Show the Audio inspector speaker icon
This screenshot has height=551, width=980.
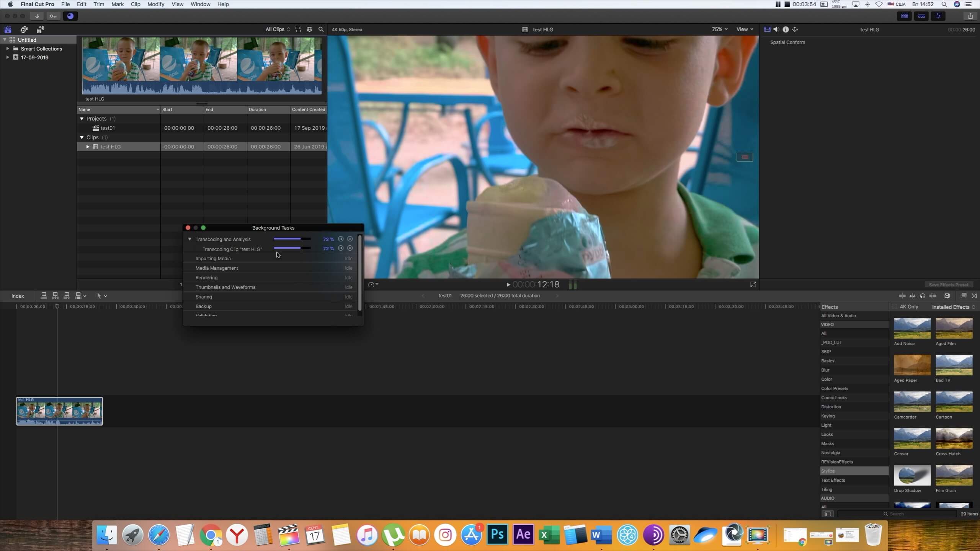pos(776,29)
